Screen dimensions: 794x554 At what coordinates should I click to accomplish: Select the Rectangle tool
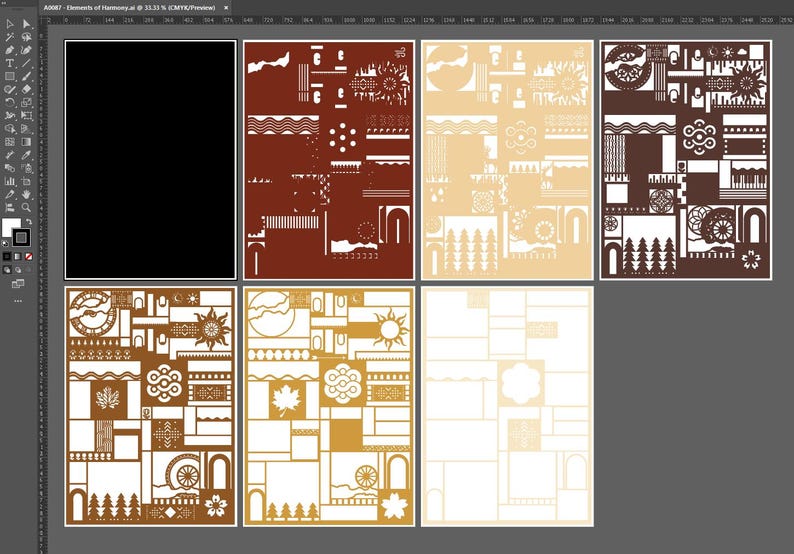(x=10, y=76)
